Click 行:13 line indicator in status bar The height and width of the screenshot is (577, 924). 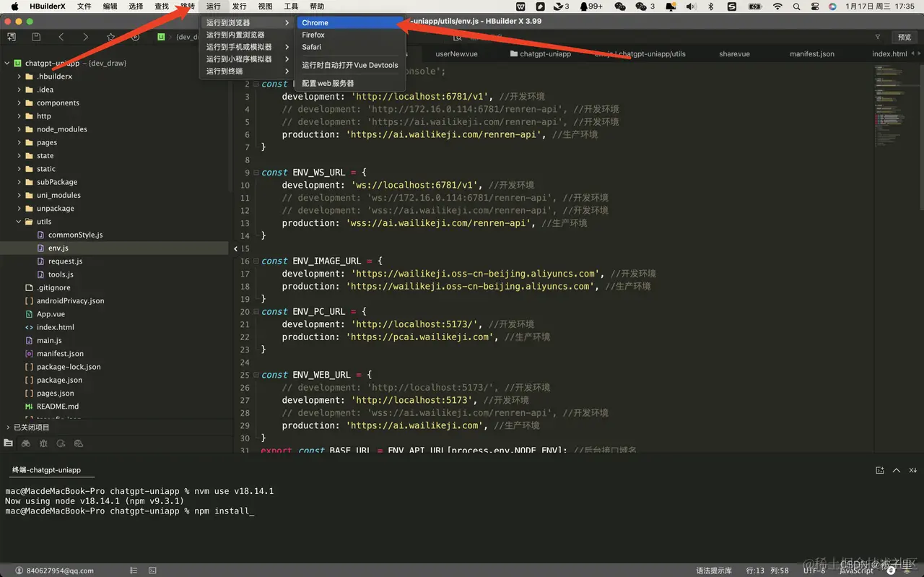tap(755, 571)
